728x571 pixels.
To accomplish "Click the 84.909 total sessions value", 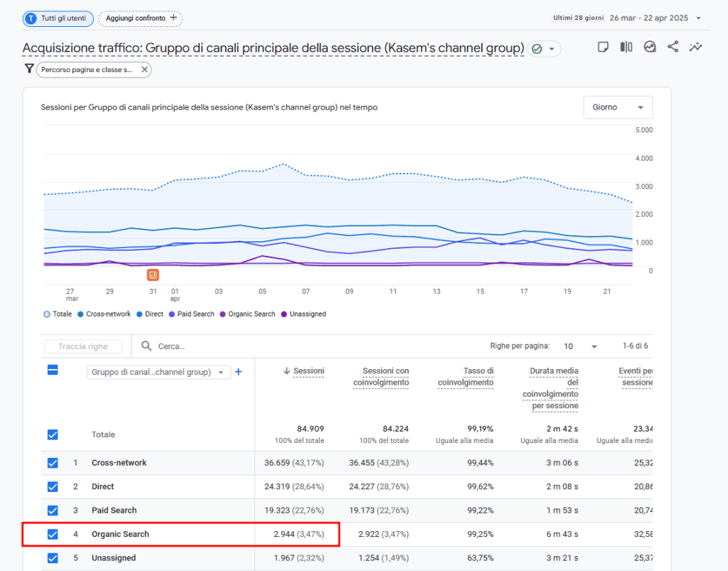I will click(311, 429).
